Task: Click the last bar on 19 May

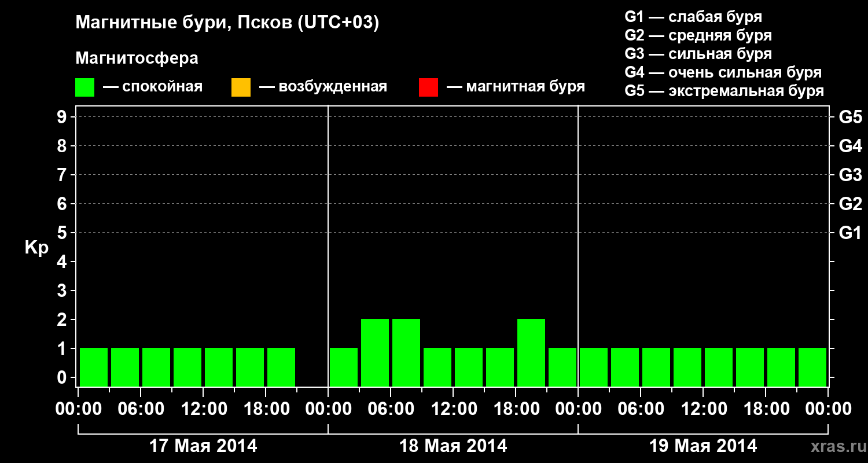Action: 812,367
